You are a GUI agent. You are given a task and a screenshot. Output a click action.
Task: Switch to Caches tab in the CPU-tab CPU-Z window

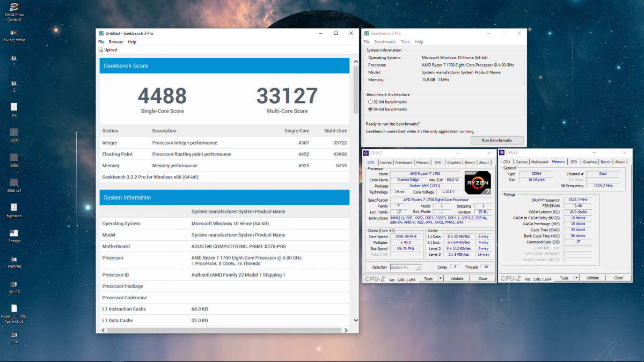click(x=386, y=162)
